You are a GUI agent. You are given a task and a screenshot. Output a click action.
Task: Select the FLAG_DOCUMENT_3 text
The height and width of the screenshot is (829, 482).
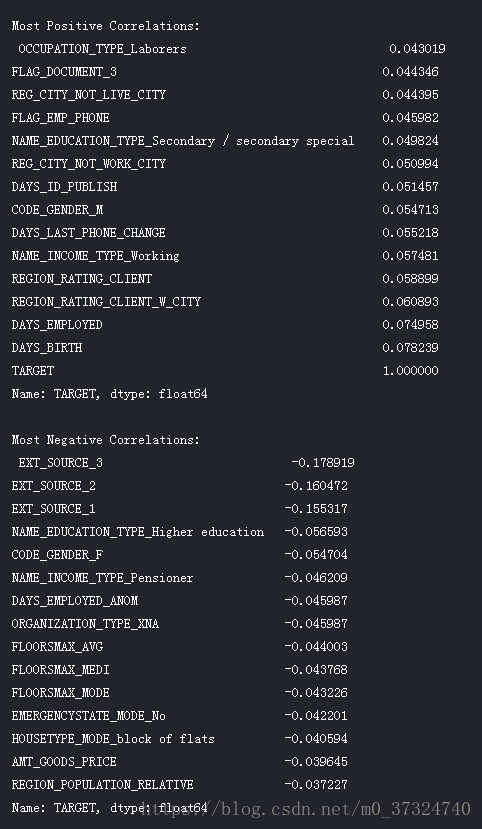pos(64,72)
